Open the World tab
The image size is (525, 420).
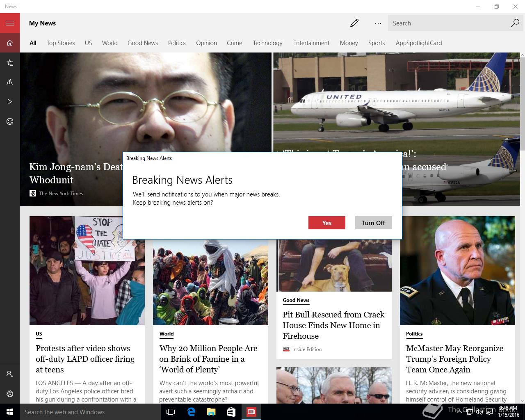coord(110,43)
